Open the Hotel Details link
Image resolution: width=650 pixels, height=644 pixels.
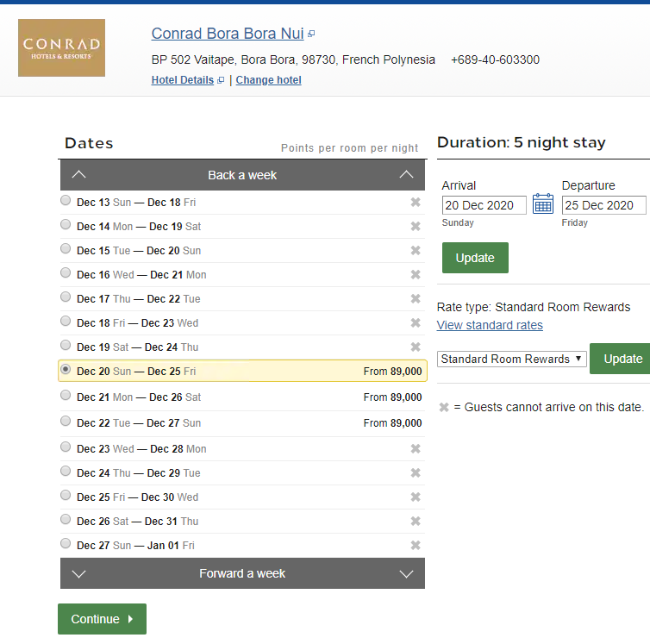tap(183, 80)
